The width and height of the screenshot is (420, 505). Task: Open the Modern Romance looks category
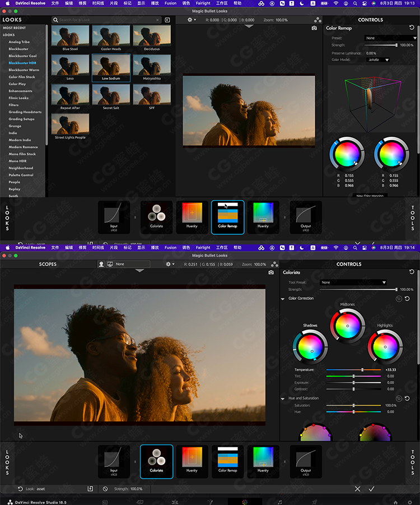coord(23,147)
